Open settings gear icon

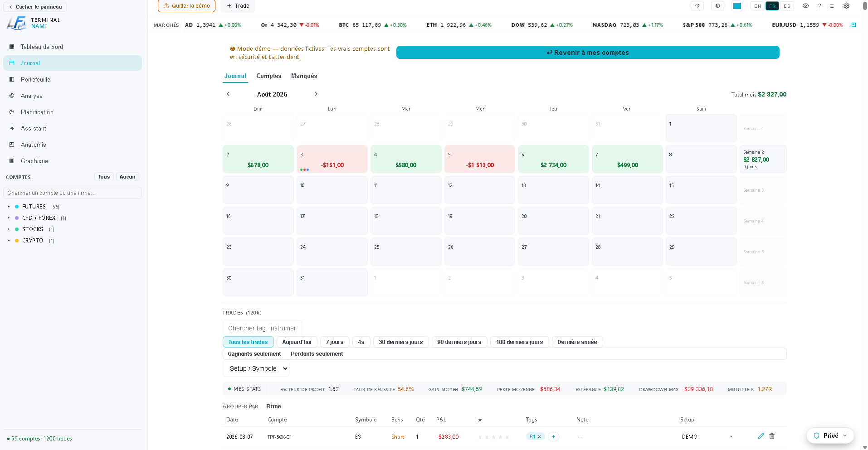click(x=846, y=6)
